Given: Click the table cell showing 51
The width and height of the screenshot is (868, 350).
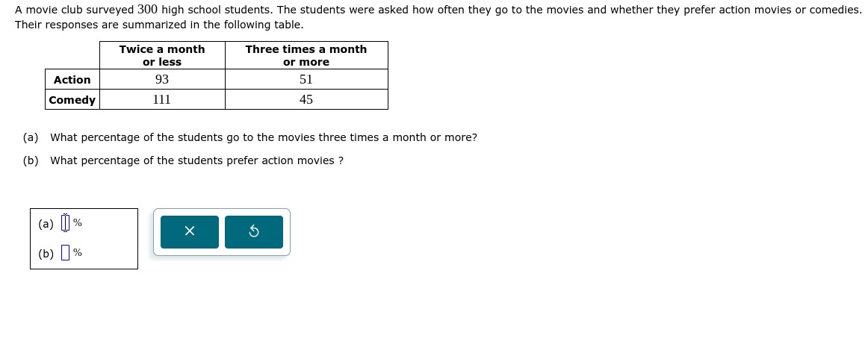Looking at the screenshot, I should pyautogui.click(x=306, y=79).
